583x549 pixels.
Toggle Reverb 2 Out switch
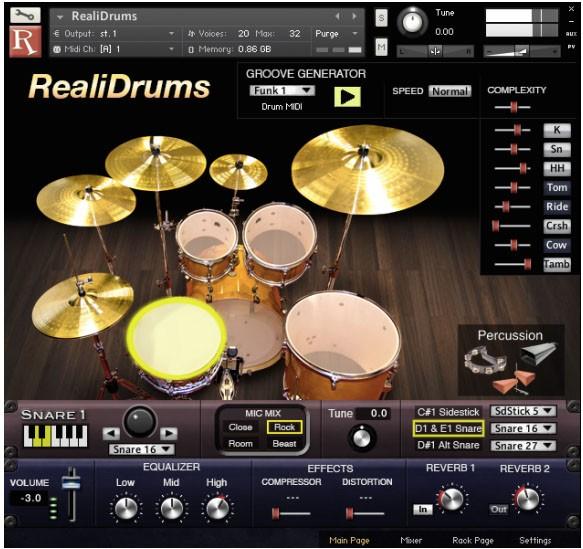499,509
